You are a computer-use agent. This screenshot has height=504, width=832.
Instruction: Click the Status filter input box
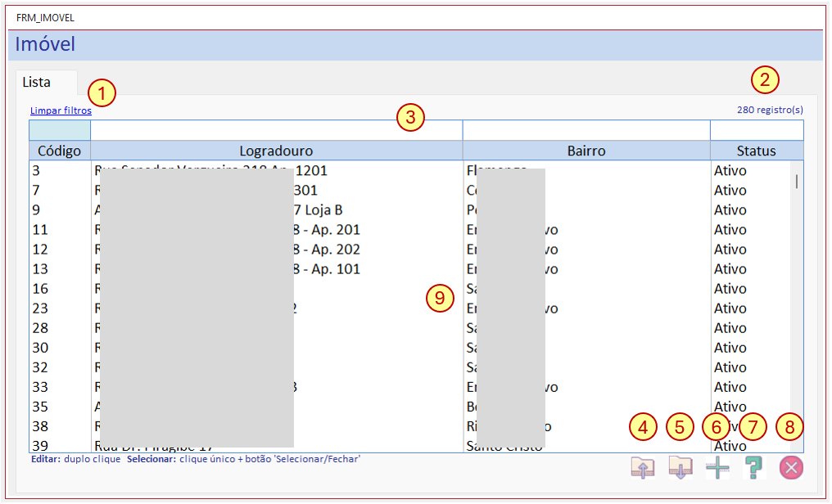coord(757,130)
